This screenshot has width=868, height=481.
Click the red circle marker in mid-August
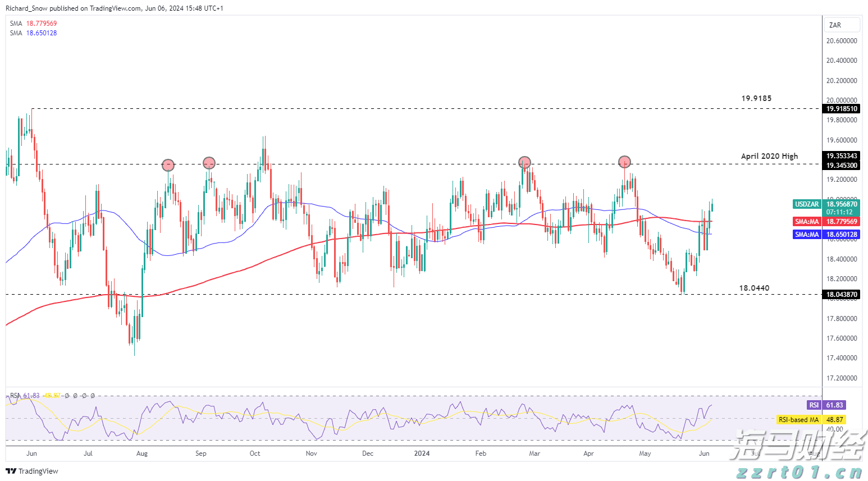tap(168, 165)
